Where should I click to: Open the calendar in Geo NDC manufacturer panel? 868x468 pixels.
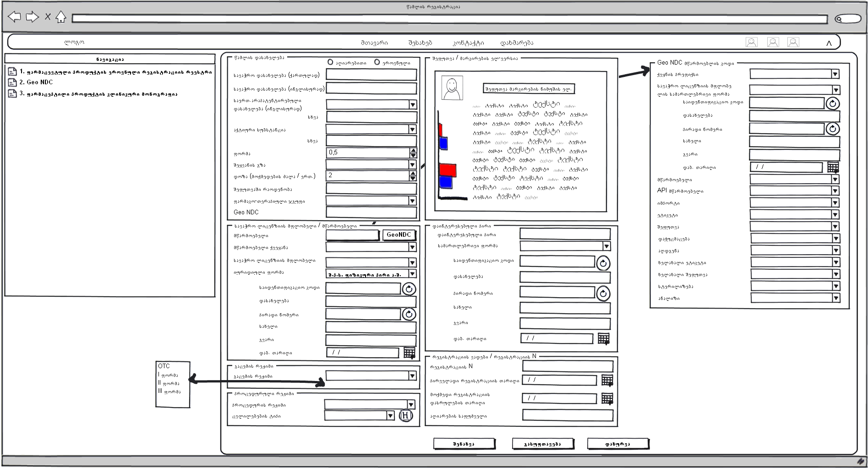(833, 167)
